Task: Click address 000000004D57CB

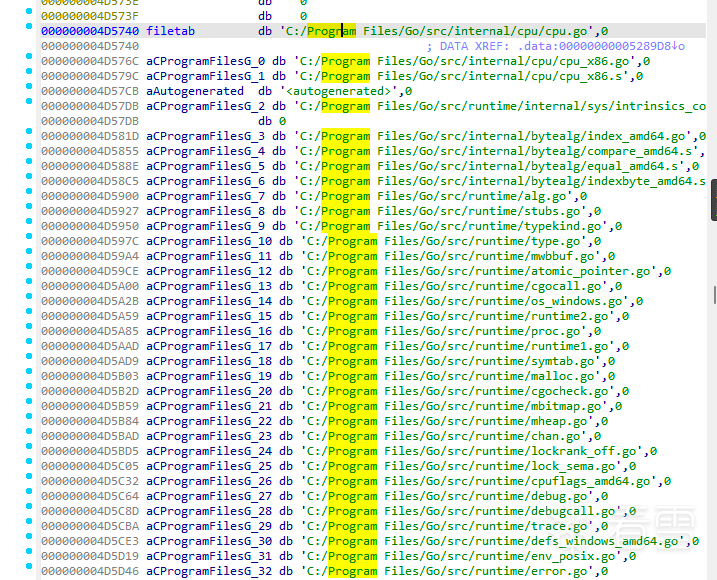Action: 90,91
